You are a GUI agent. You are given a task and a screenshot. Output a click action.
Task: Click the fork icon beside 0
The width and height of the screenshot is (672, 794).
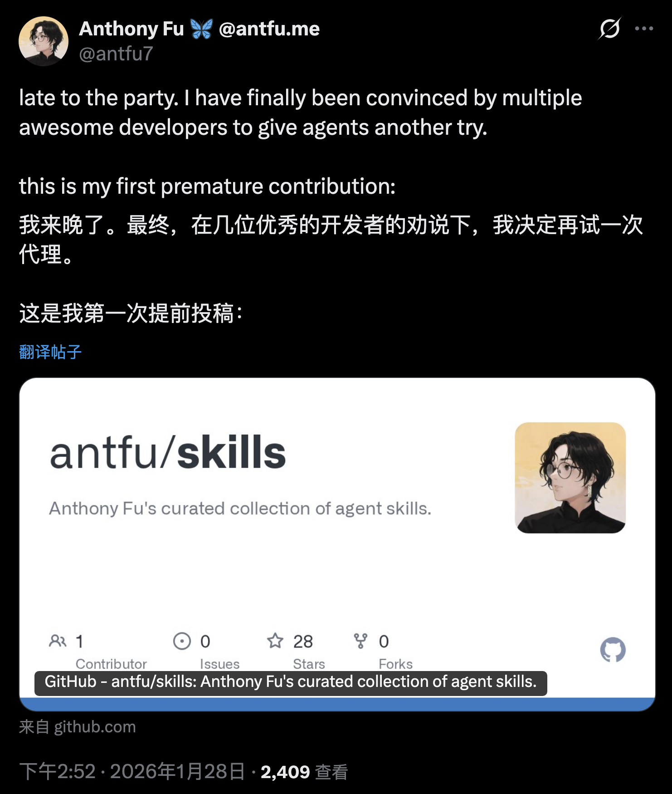click(360, 641)
